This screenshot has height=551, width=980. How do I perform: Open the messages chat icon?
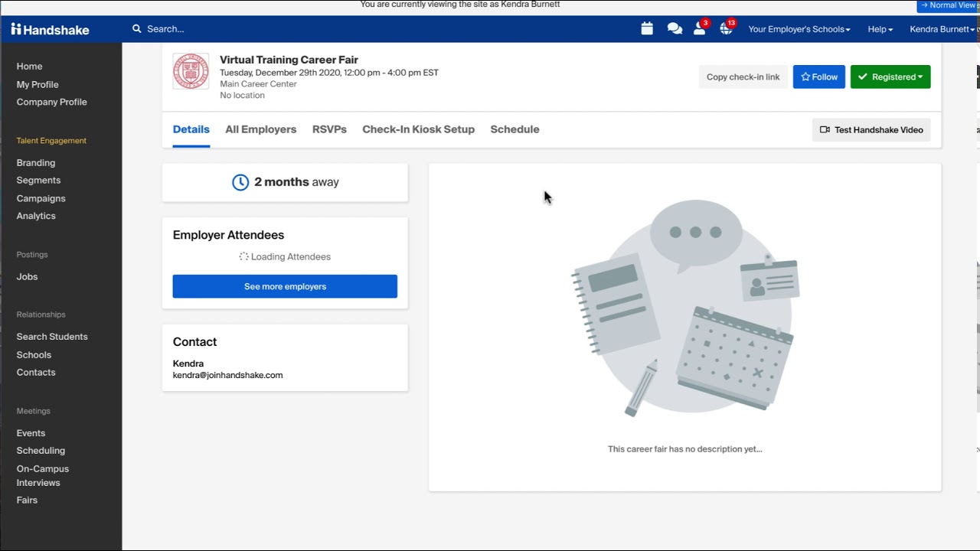tap(675, 29)
